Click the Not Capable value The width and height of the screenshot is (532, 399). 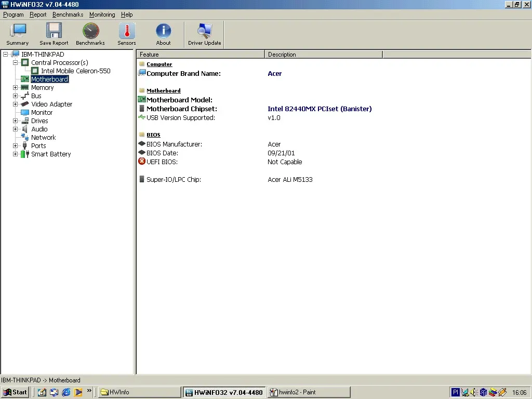(285, 162)
